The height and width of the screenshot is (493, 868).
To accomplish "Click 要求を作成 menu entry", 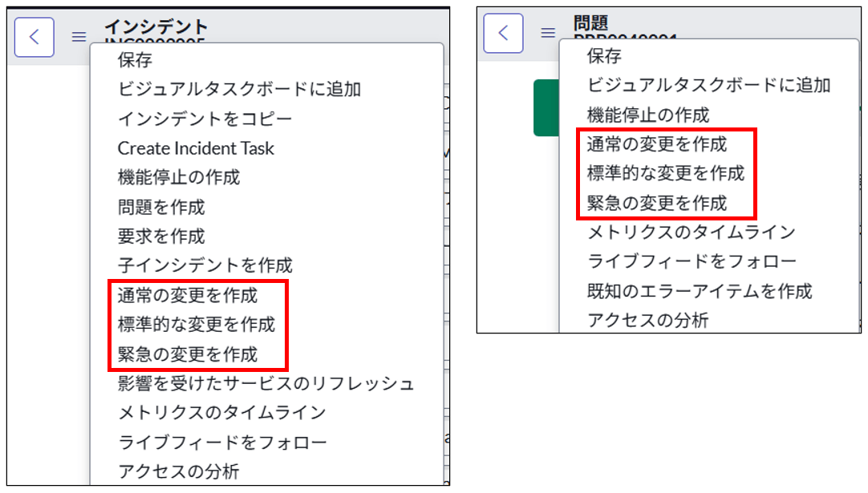I will coord(161,236).
